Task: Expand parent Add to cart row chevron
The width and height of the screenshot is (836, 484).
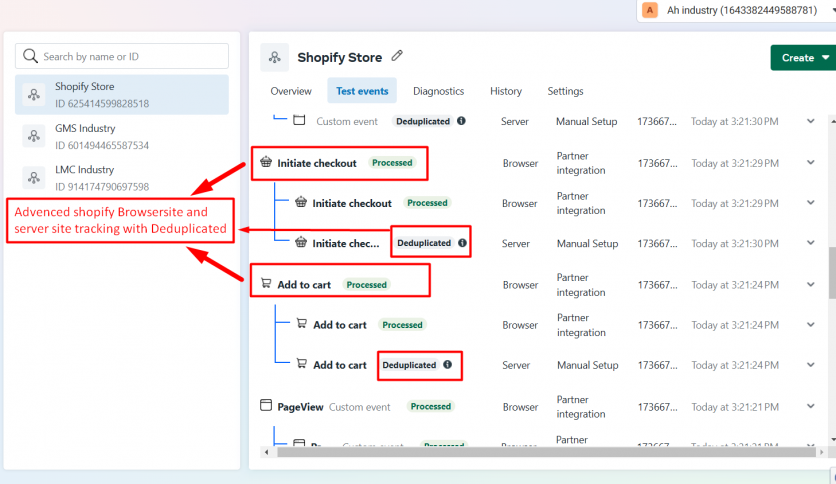Action: (x=810, y=285)
